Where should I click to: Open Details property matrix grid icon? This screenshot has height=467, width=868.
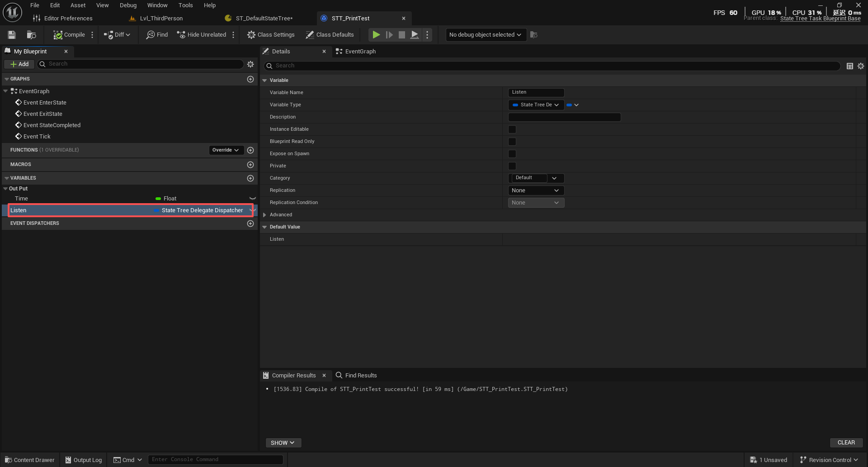(850, 66)
